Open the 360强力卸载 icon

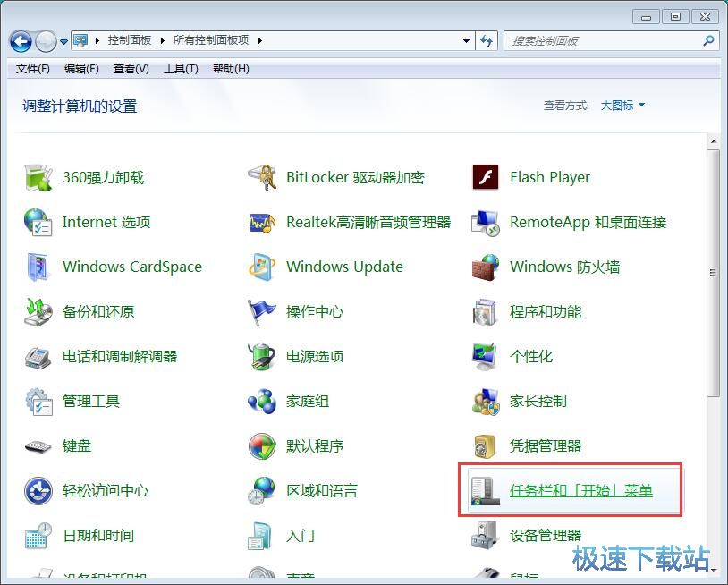coord(38,177)
